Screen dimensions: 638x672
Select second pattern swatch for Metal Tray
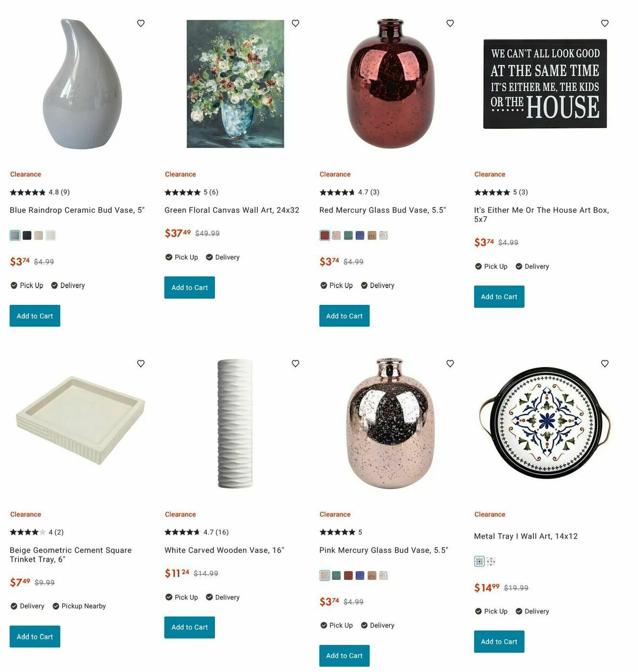[x=491, y=561]
